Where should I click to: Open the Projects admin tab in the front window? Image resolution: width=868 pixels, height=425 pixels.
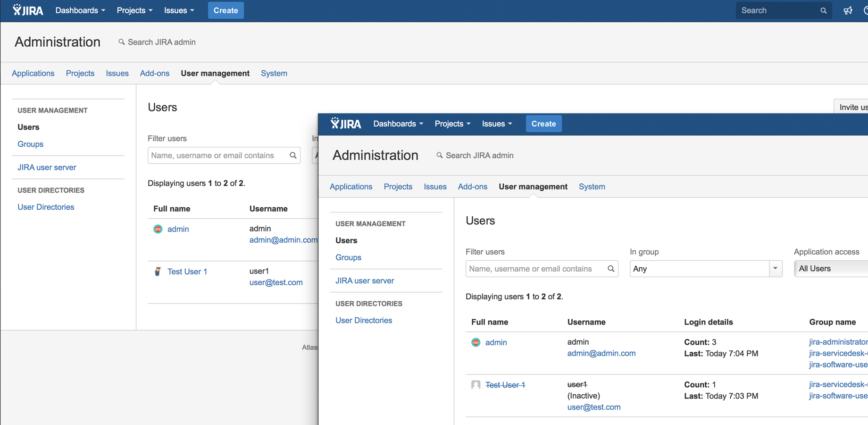click(398, 187)
